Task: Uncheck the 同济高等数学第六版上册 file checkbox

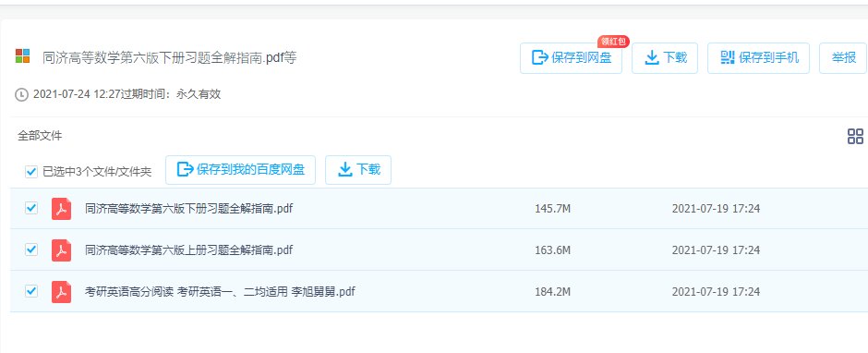Action: pos(31,250)
